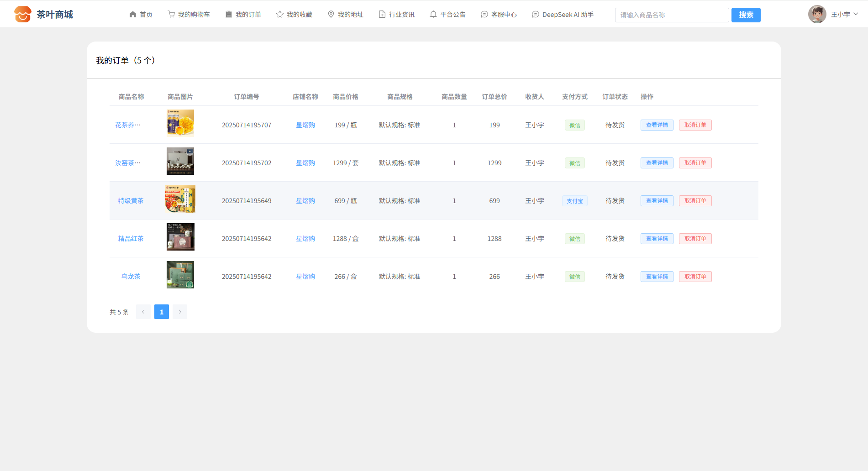The height and width of the screenshot is (471, 868).
Task: Click the tea mall logo icon
Action: pos(22,14)
